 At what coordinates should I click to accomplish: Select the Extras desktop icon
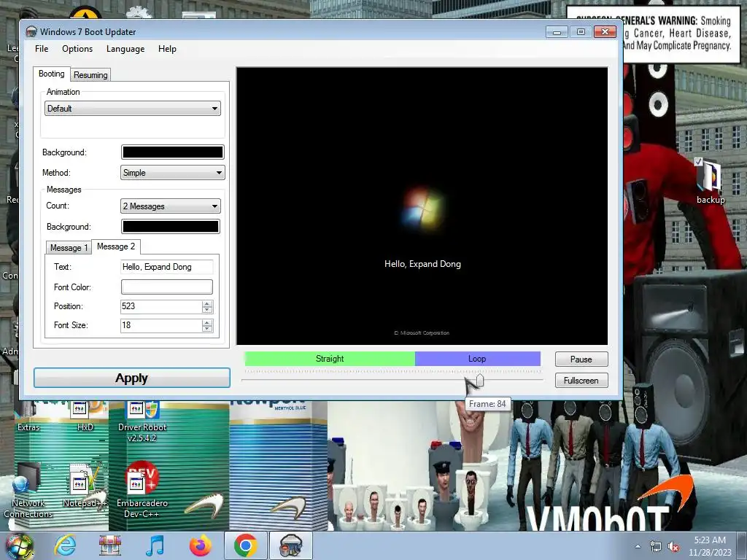pos(28,416)
